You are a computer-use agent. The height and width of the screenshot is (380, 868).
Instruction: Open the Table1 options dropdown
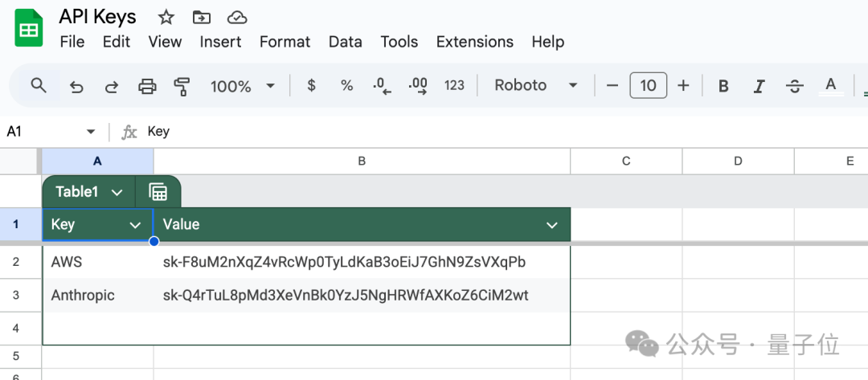[x=117, y=192]
